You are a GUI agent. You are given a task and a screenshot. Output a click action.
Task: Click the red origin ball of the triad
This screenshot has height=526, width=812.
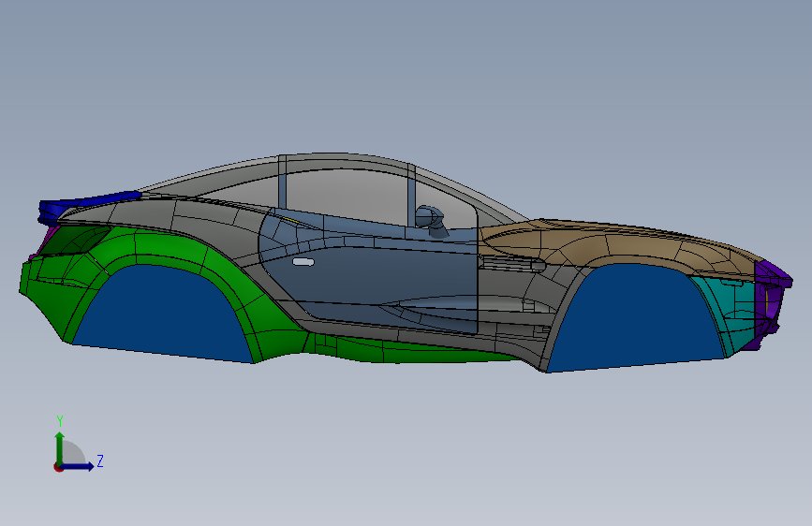coord(58,467)
